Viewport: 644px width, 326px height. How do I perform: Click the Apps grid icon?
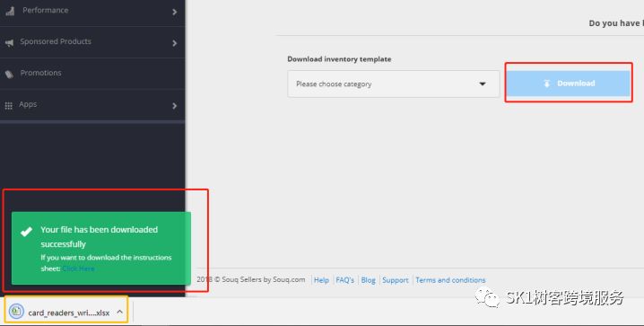(9, 106)
